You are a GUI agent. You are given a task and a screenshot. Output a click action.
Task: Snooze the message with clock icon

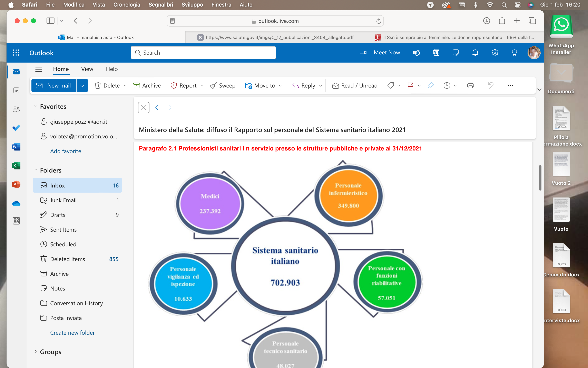[x=447, y=85]
